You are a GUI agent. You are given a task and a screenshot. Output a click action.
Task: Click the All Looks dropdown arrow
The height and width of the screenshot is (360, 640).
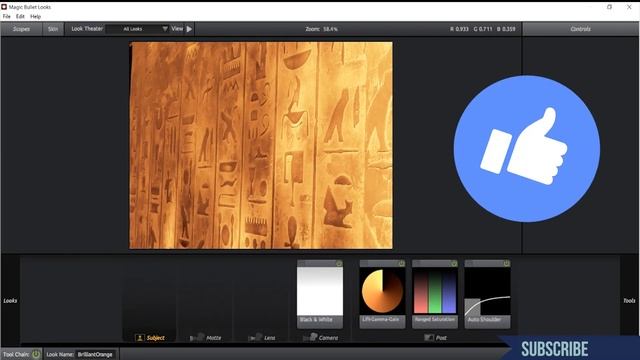pos(165,29)
